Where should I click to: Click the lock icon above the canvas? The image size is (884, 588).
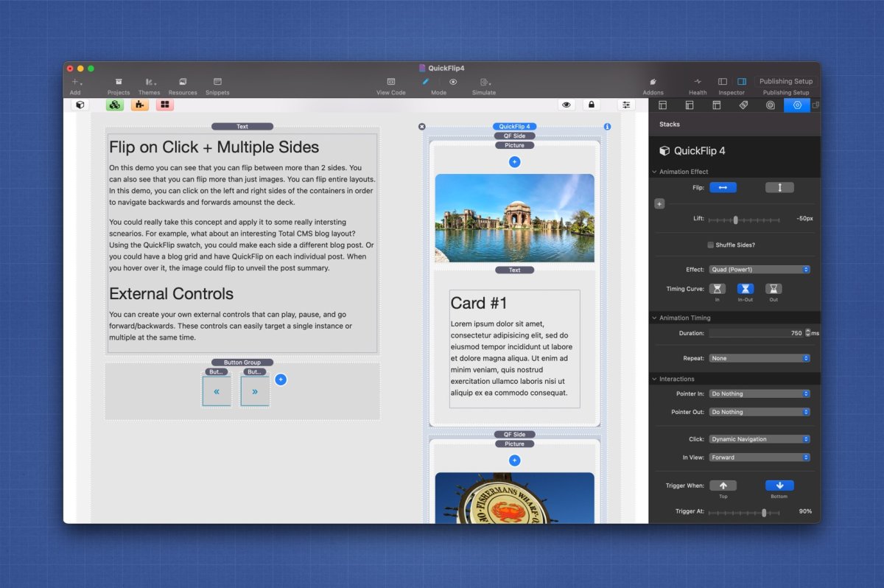tap(591, 105)
